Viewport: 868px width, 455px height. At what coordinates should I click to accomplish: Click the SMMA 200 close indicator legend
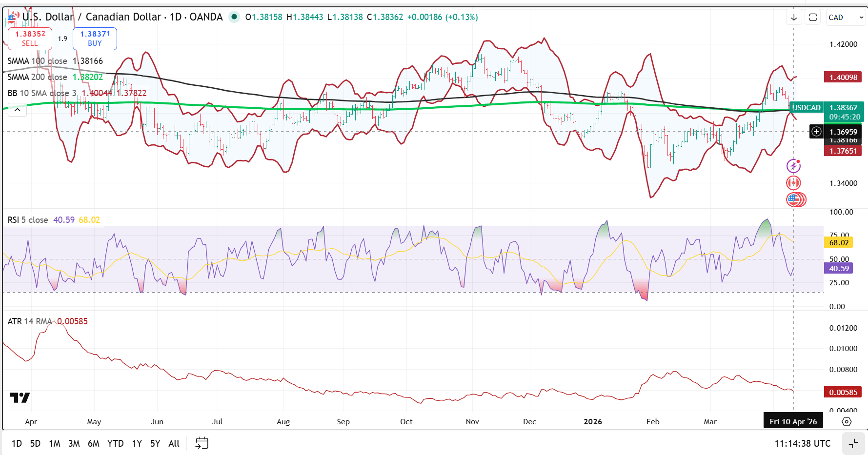coord(37,77)
